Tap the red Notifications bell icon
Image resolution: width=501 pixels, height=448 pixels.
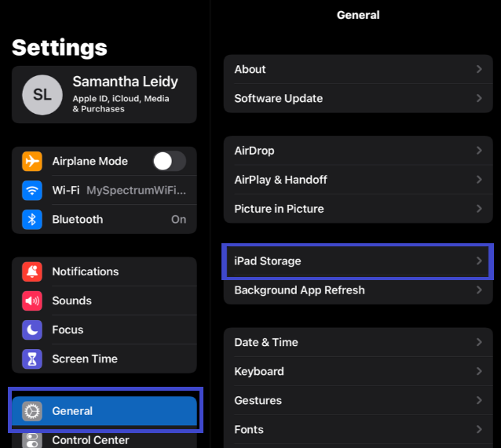point(32,271)
